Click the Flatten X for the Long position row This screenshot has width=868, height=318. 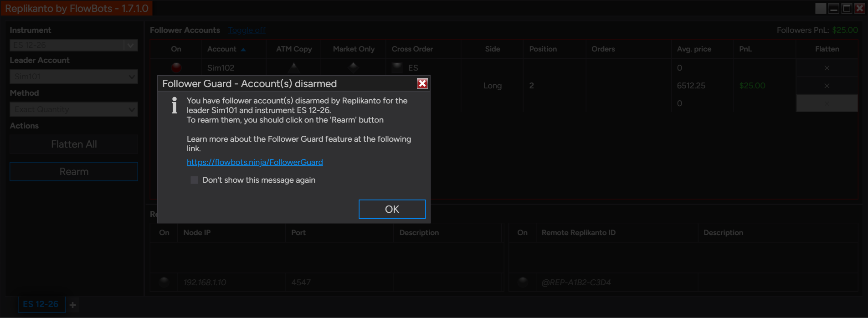click(x=827, y=86)
